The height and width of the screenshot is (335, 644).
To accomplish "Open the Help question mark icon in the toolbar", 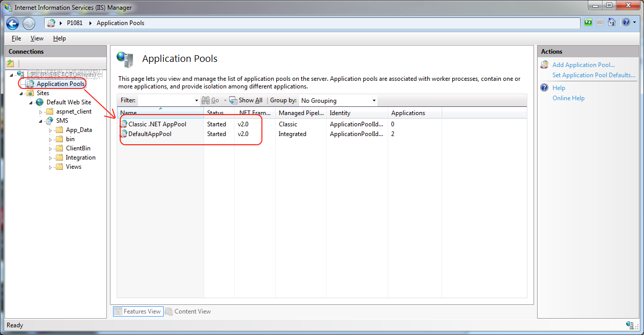I will tap(625, 23).
